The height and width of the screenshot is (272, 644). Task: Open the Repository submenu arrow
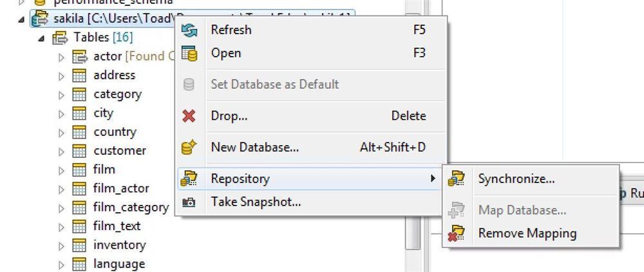coord(433,179)
